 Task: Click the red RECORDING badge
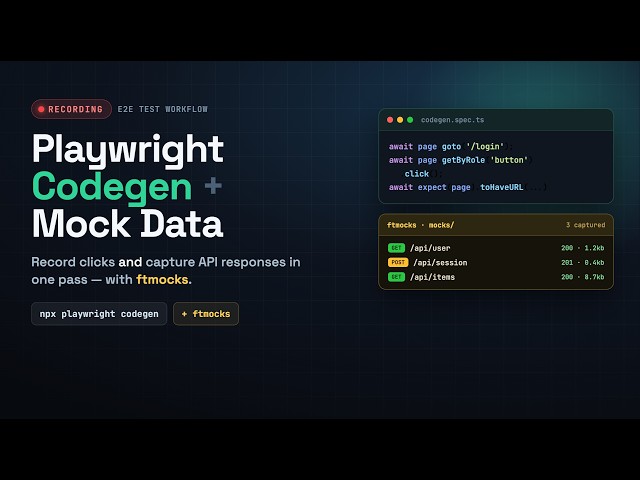point(71,109)
